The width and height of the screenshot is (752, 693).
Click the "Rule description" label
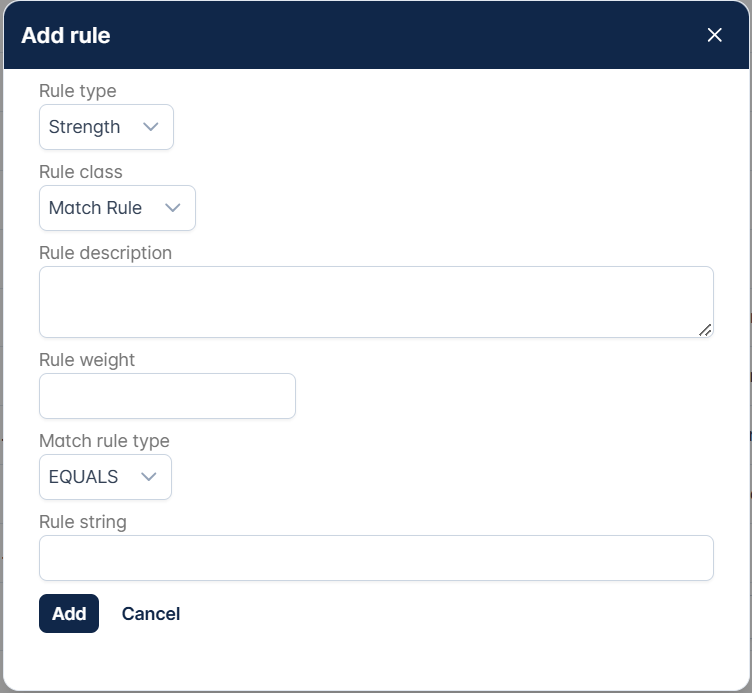pyautogui.click(x=105, y=253)
